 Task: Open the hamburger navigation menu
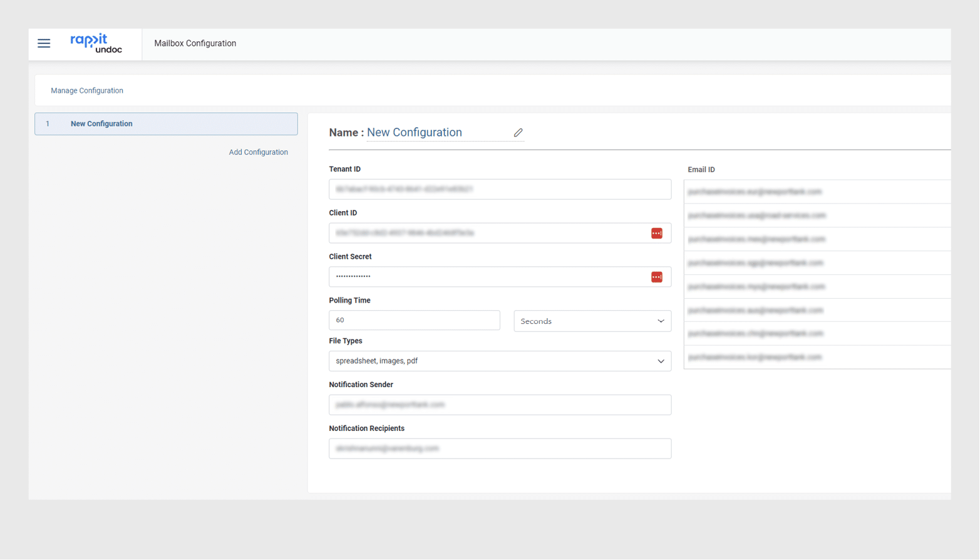tap(44, 43)
